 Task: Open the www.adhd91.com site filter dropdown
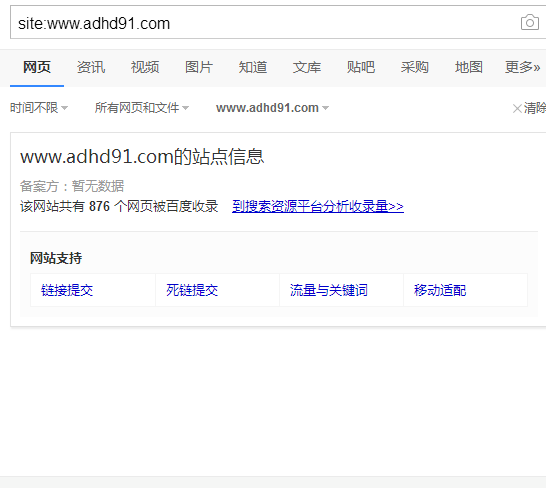coord(272,108)
